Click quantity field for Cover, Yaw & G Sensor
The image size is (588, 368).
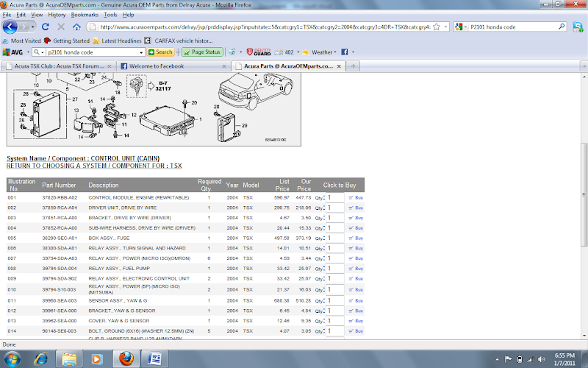click(x=335, y=321)
